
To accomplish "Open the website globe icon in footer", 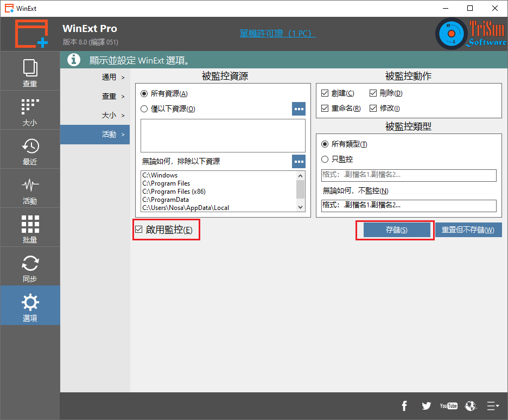I will pyautogui.click(x=471, y=406).
